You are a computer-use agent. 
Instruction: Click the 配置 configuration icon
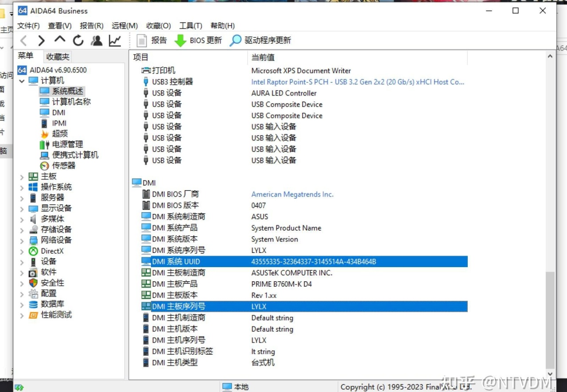[x=33, y=294]
